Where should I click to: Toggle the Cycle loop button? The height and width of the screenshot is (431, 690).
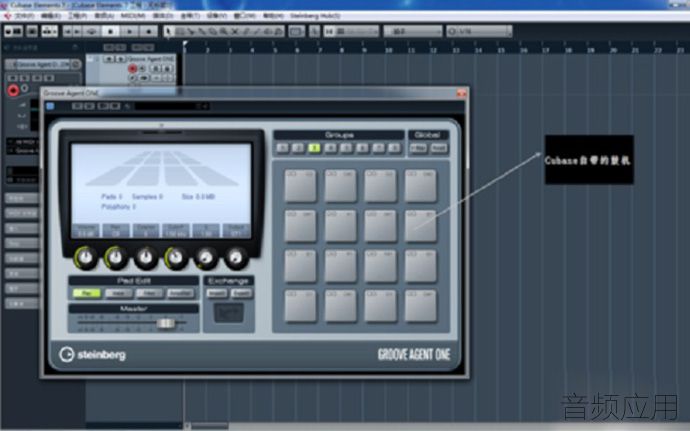point(92,31)
